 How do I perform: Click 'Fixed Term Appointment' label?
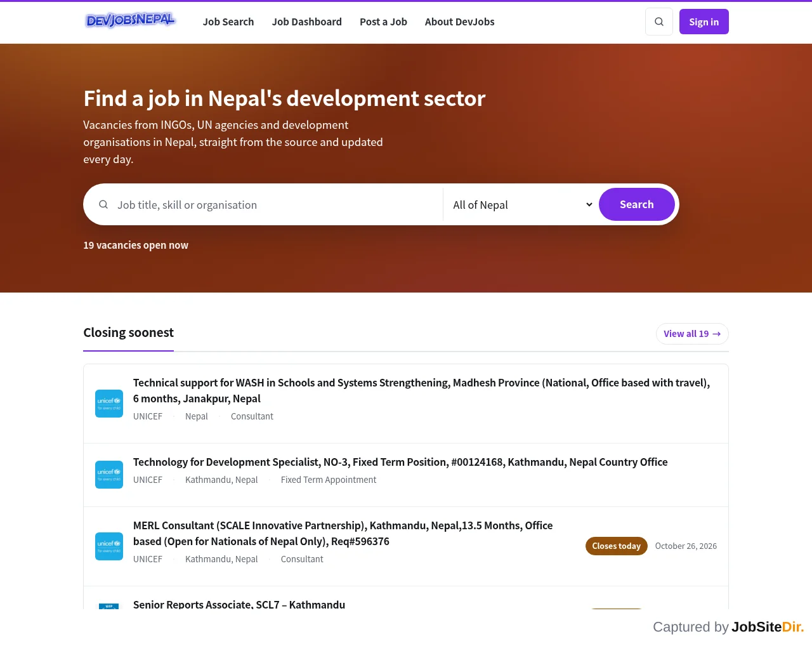tap(329, 480)
